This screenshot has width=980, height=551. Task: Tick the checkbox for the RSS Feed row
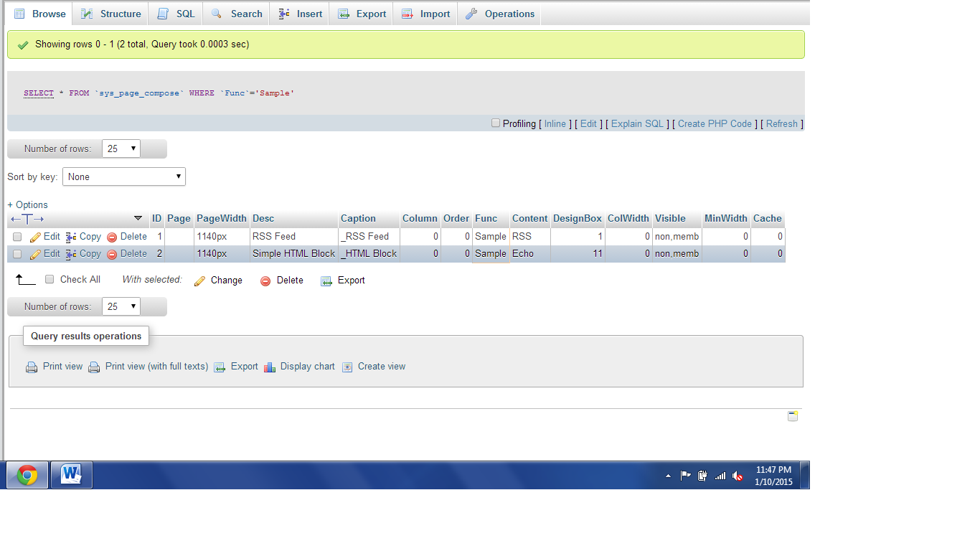[17, 237]
